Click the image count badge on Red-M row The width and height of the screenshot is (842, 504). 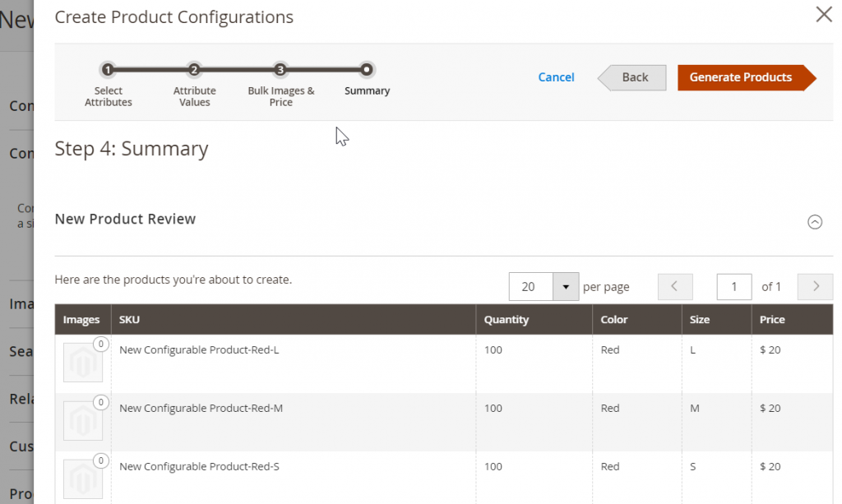click(x=101, y=403)
